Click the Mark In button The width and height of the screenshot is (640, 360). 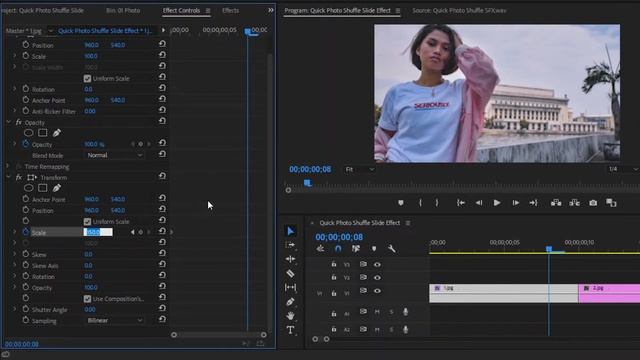tap(420, 202)
